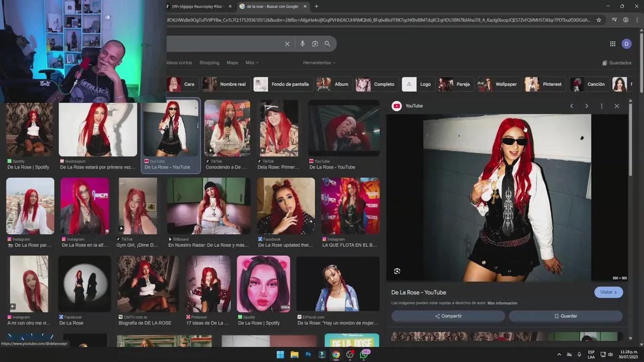The image size is (644, 362).
Task: Open three-dot options in preview panel
Action: point(602,106)
